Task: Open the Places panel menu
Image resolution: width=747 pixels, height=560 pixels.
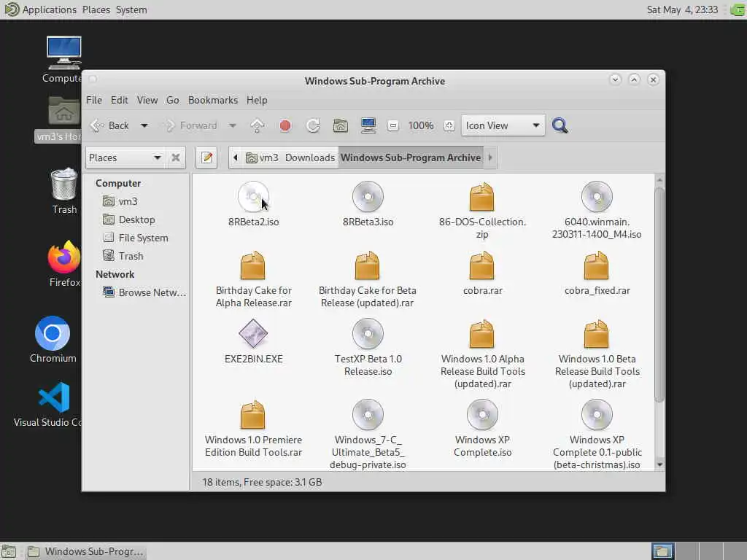Action: (96, 9)
